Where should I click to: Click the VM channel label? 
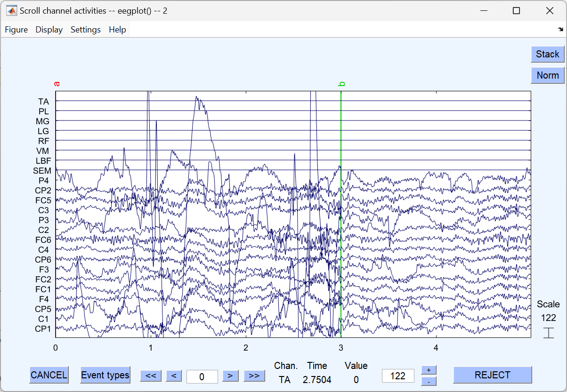[x=43, y=151]
